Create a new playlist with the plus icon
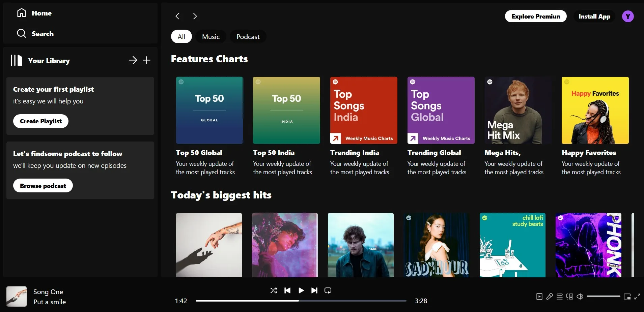This screenshot has width=644, height=312. (x=146, y=60)
